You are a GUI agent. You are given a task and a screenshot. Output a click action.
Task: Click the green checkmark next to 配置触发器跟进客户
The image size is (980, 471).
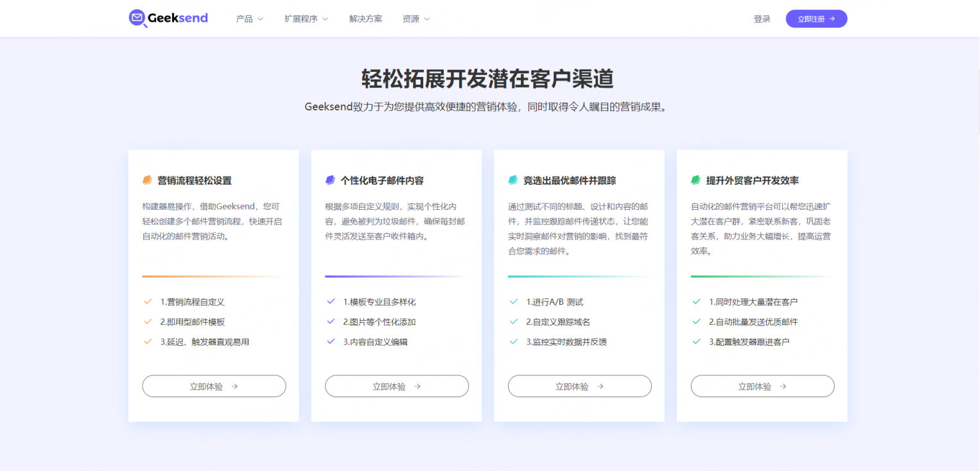(696, 341)
